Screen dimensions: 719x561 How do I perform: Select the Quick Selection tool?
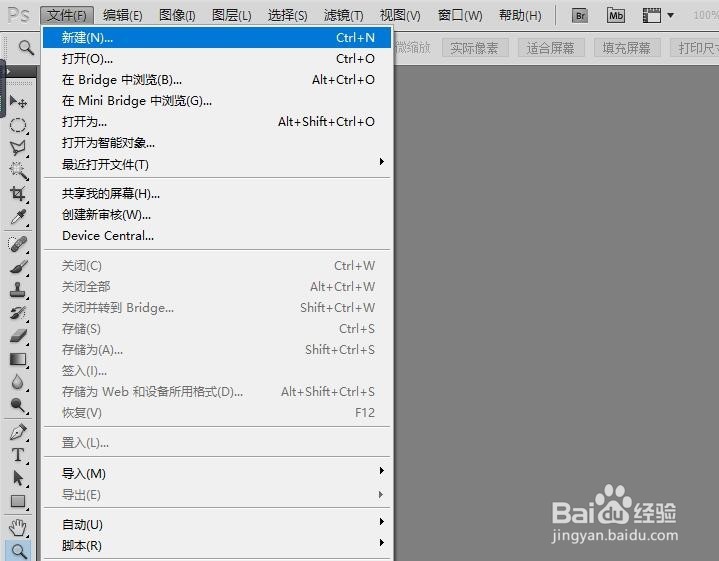18,171
